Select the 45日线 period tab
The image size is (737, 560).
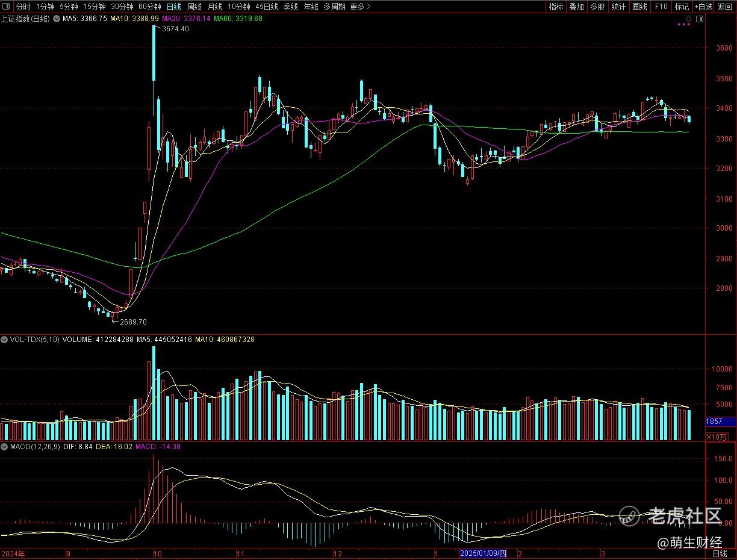267,7
